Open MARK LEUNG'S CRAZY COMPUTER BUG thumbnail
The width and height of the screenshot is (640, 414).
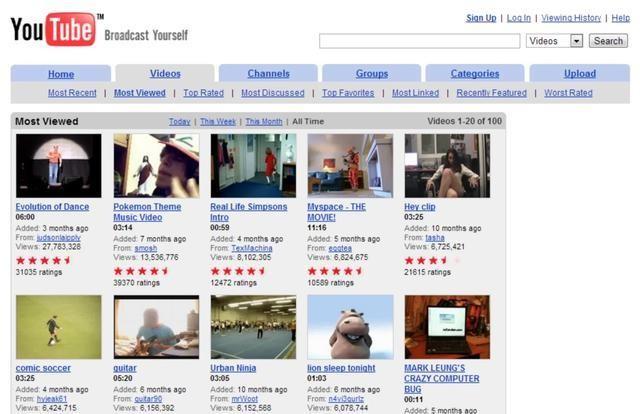pos(447,327)
